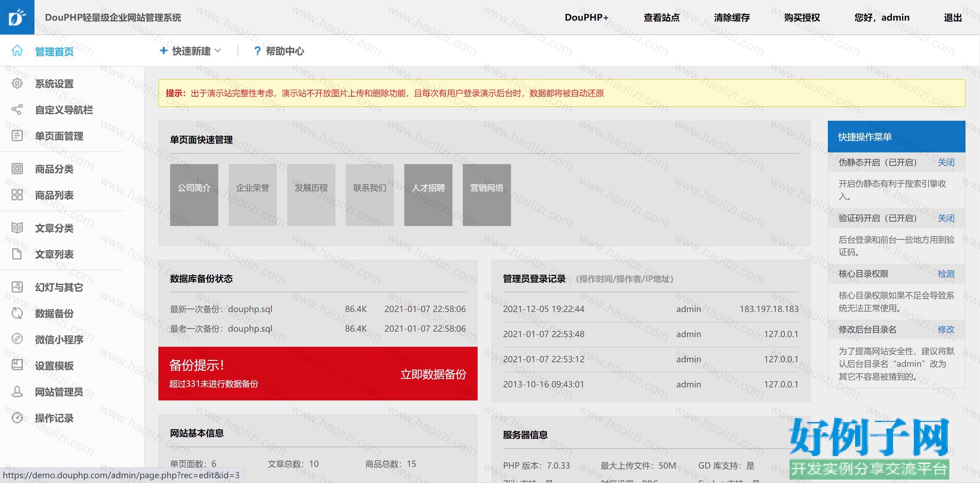Click the 2021-12-05 19:22:44 login record
This screenshot has height=483, width=980.
coord(650,309)
